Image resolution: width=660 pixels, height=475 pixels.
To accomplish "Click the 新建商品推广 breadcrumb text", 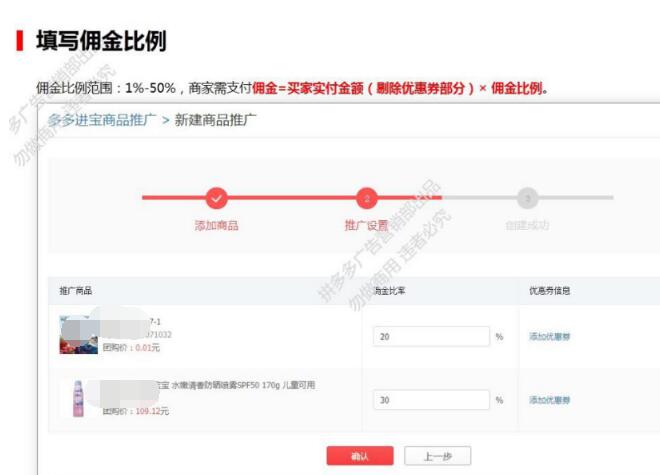I will click(215, 121).
